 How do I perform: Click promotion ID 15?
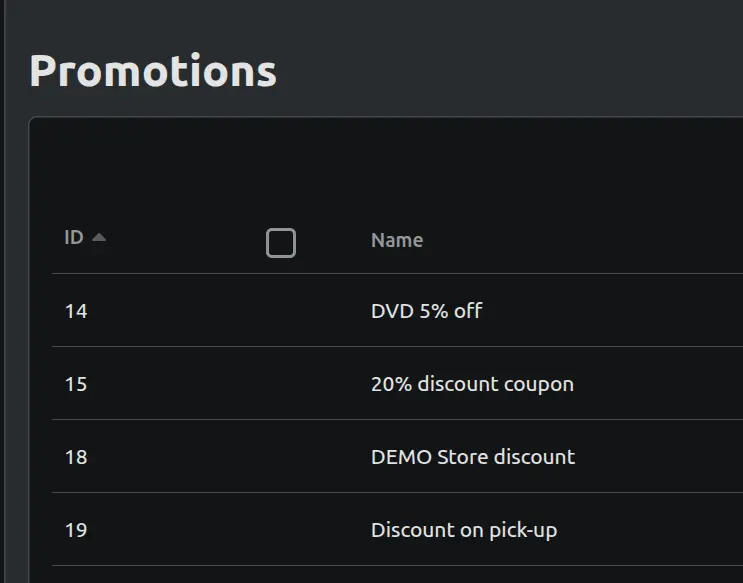(76, 384)
